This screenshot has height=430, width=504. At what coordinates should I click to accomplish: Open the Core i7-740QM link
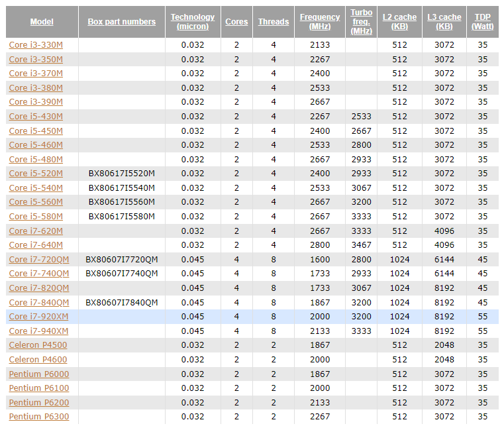[39, 274]
